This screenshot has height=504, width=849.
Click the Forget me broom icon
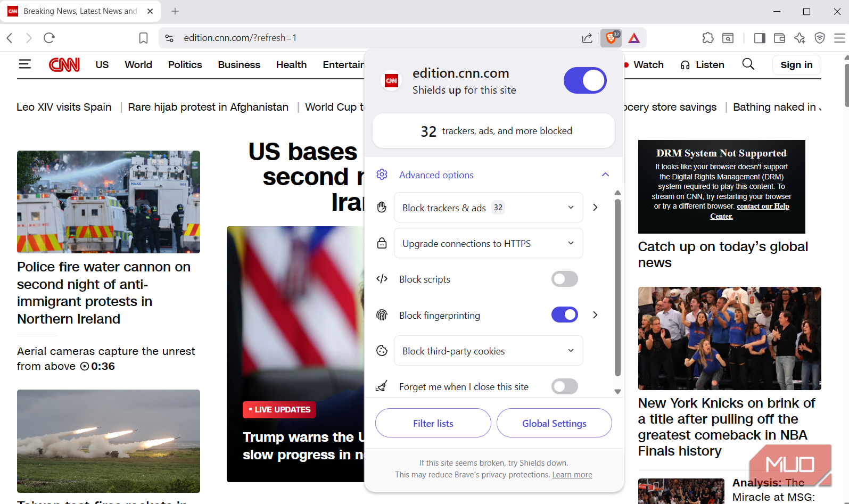pos(382,386)
